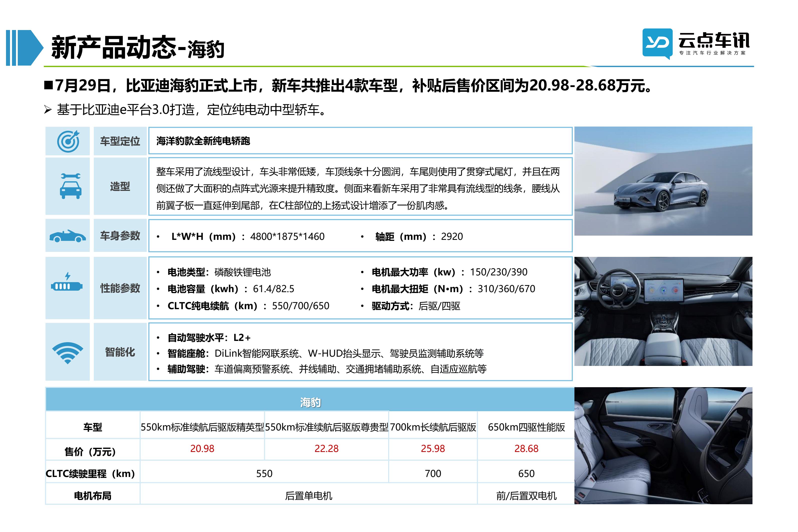
Task: Click the 性能参数 label cell
Action: tap(120, 288)
